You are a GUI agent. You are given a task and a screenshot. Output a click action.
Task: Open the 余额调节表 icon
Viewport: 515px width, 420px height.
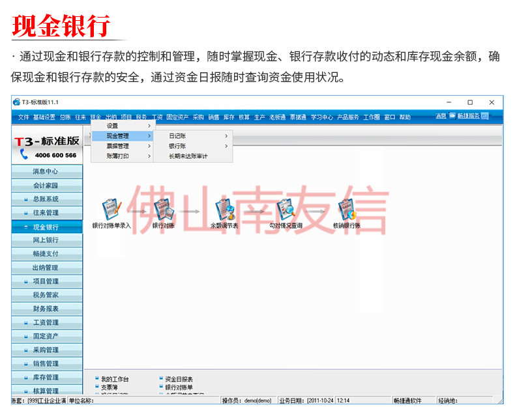224,210
